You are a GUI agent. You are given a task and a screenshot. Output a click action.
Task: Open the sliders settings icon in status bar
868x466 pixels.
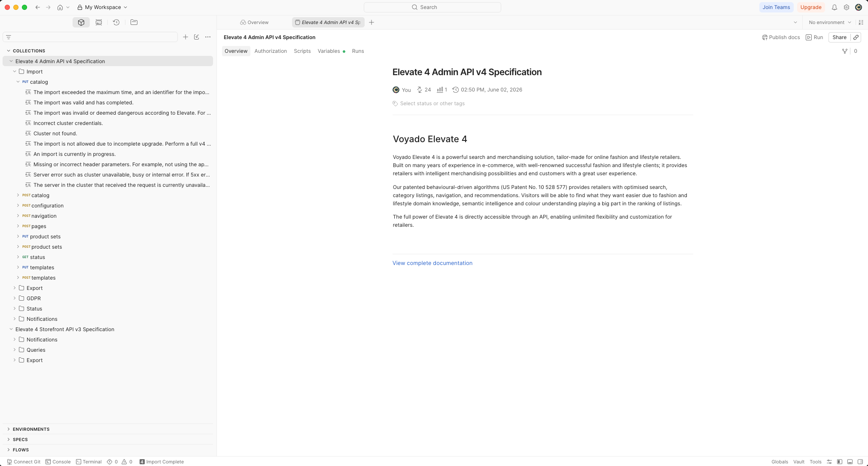tap(829, 462)
